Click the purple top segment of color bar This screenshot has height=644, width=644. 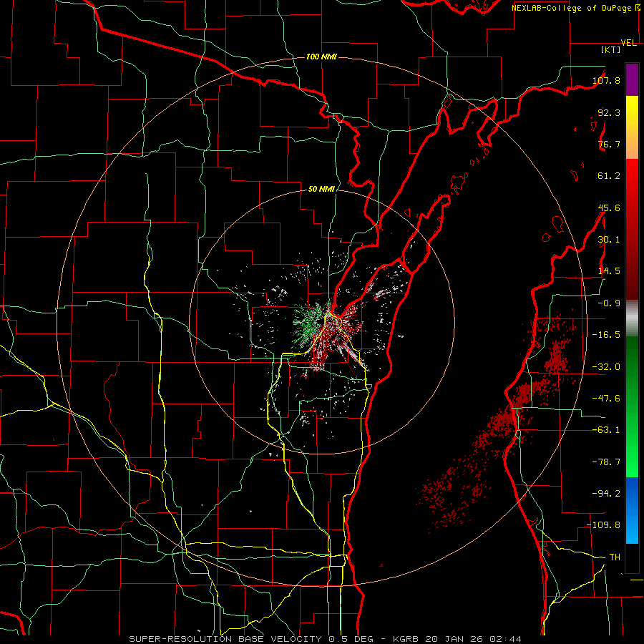pos(632,79)
